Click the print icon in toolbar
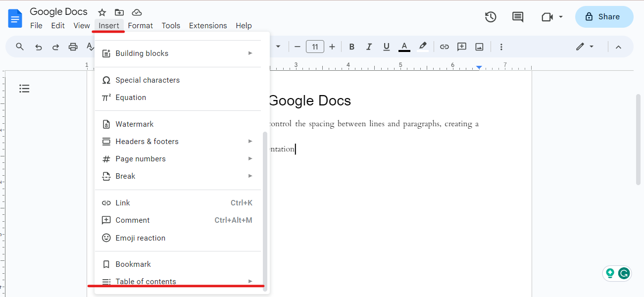Screen dimensions: 644x297 [x=73, y=47]
